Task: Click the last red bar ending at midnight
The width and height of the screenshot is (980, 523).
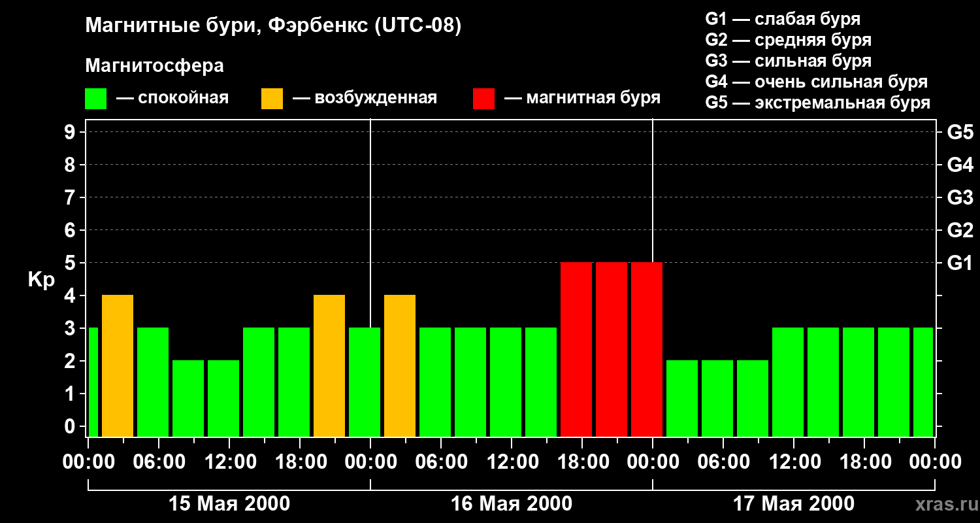Action: click(x=647, y=349)
